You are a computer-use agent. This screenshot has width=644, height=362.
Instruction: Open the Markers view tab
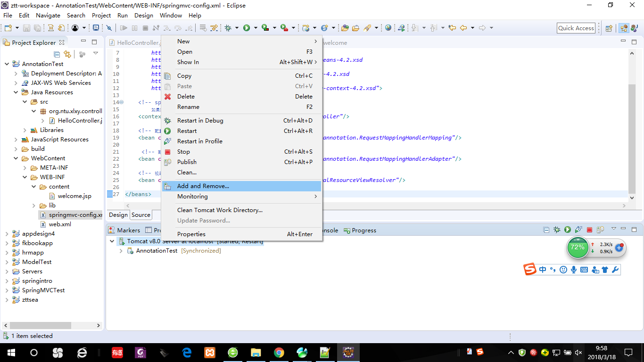coord(124,230)
